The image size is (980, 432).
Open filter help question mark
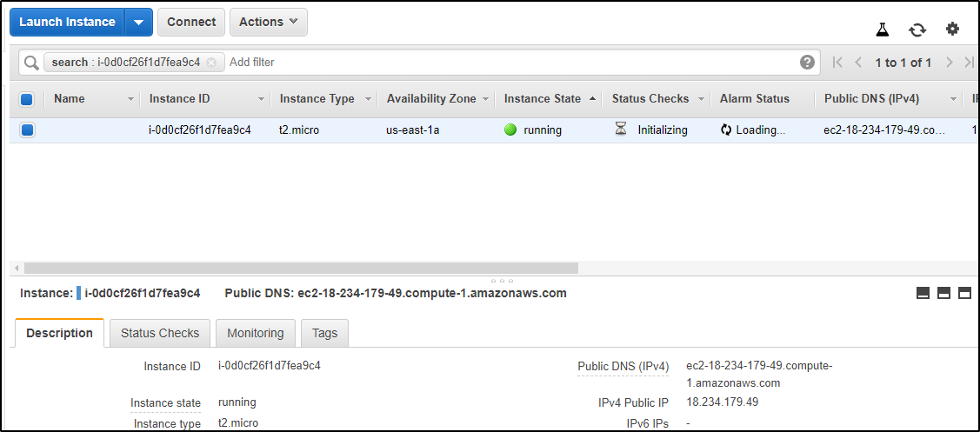point(808,63)
